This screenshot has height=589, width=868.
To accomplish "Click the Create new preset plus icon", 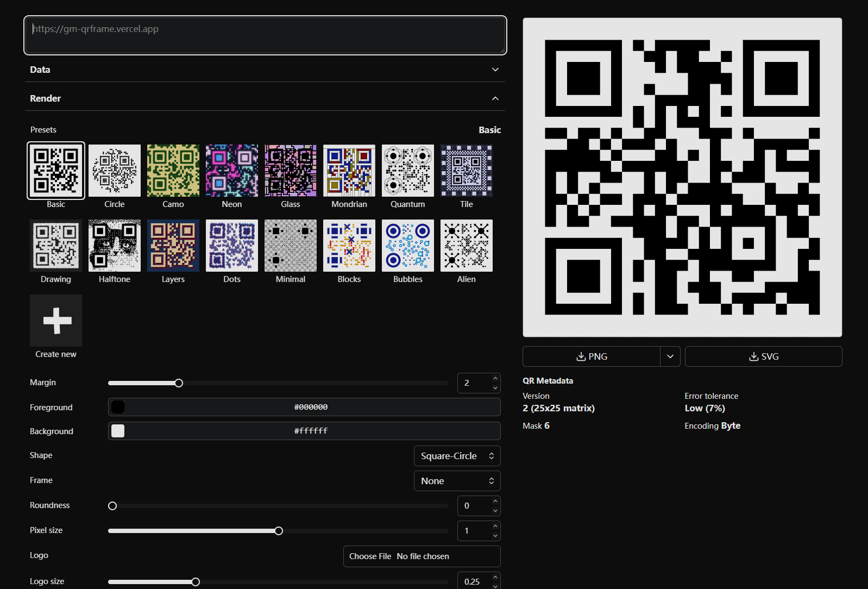I will point(56,321).
